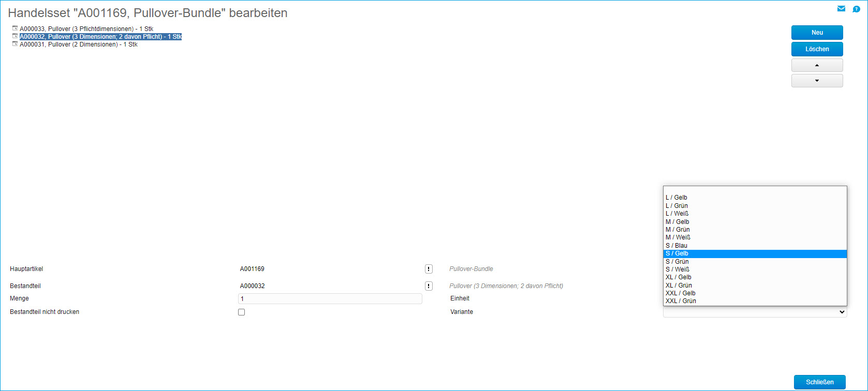Screen dimensions: 868x391
Task: Click icon beside the A000032 Pullover row
Action: click(15, 36)
